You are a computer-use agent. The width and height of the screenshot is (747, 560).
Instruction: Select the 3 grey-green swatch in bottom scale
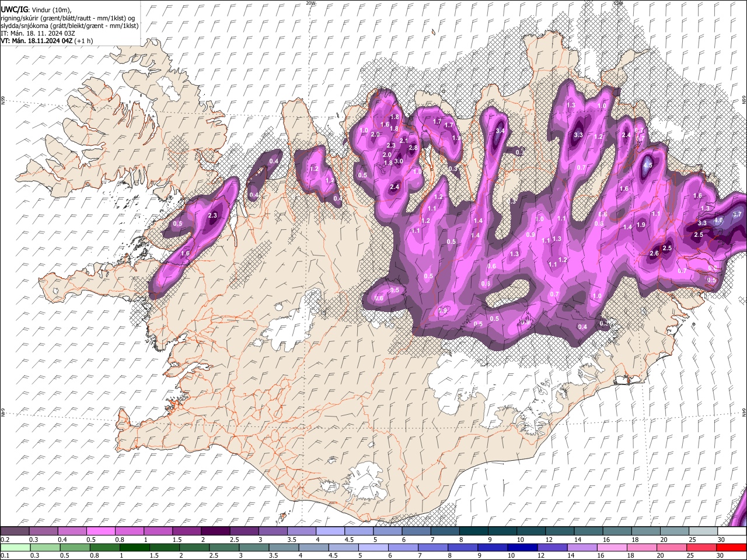click(254, 548)
